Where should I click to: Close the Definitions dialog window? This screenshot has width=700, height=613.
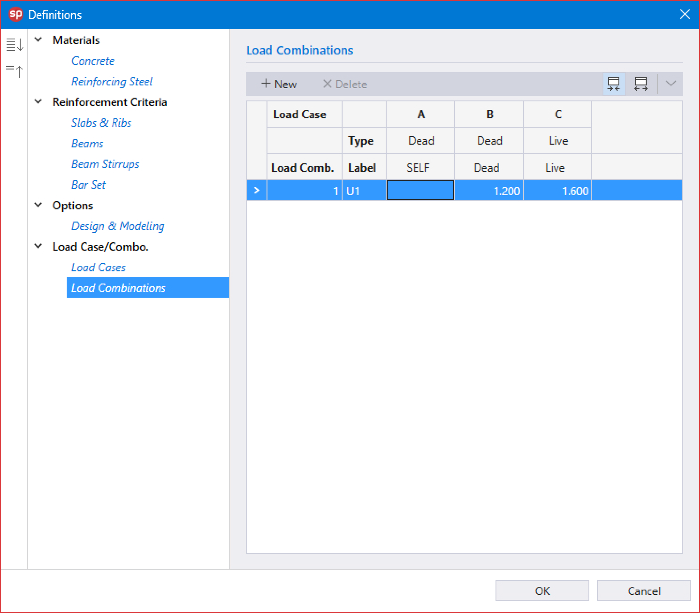(x=685, y=14)
